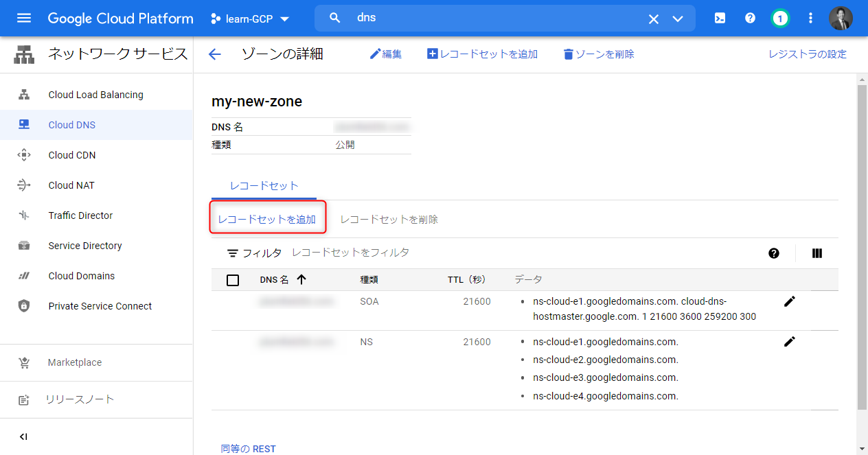
Task: Edit the SOA record pencil icon
Action: pos(790,301)
